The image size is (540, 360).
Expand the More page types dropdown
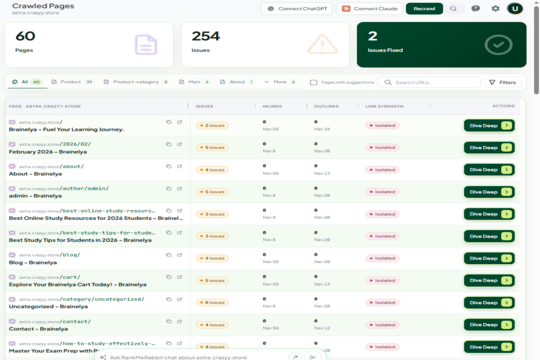tap(280, 82)
